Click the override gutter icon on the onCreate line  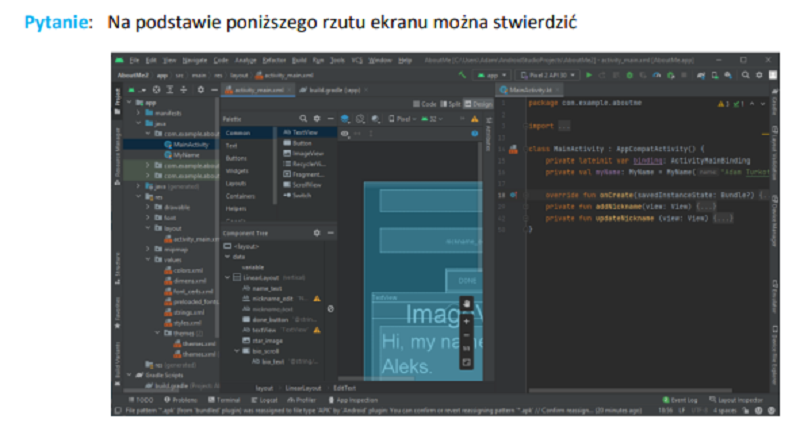[513, 194]
